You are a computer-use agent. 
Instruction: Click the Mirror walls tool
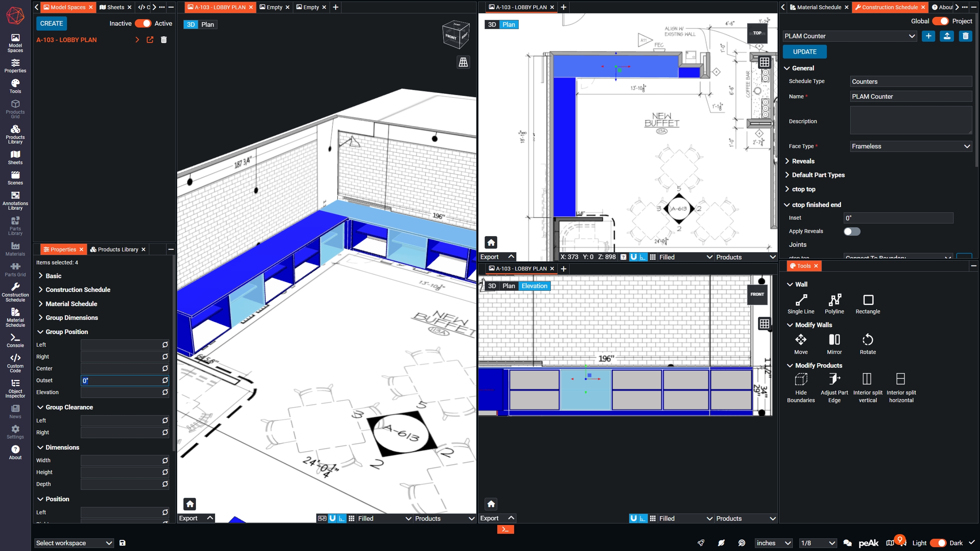coord(834,344)
